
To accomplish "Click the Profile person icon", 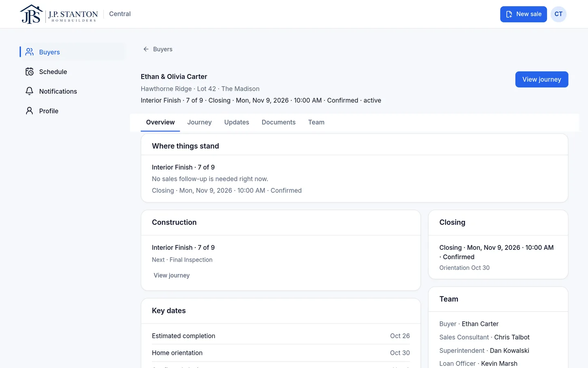I will click(29, 111).
